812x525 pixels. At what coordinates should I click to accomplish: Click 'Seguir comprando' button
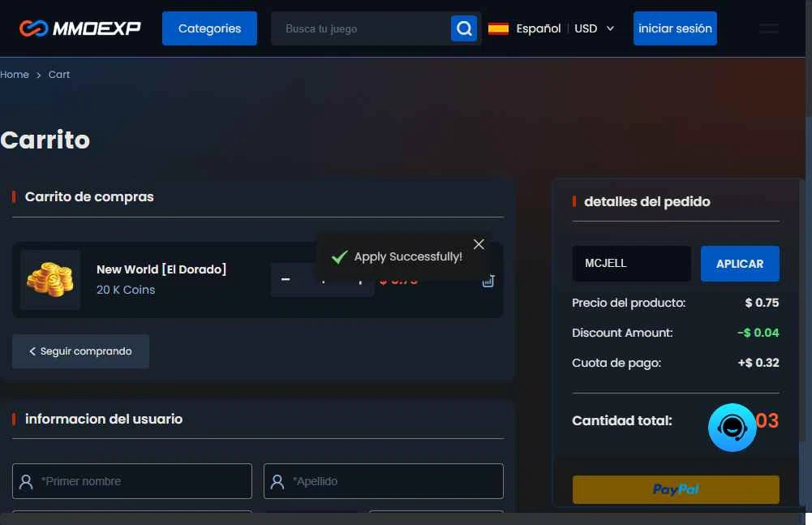click(80, 351)
